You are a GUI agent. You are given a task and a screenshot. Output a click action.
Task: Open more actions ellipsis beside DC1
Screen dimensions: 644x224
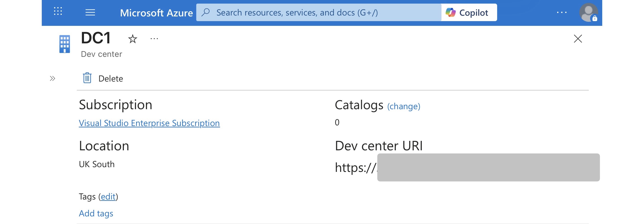pyautogui.click(x=154, y=39)
